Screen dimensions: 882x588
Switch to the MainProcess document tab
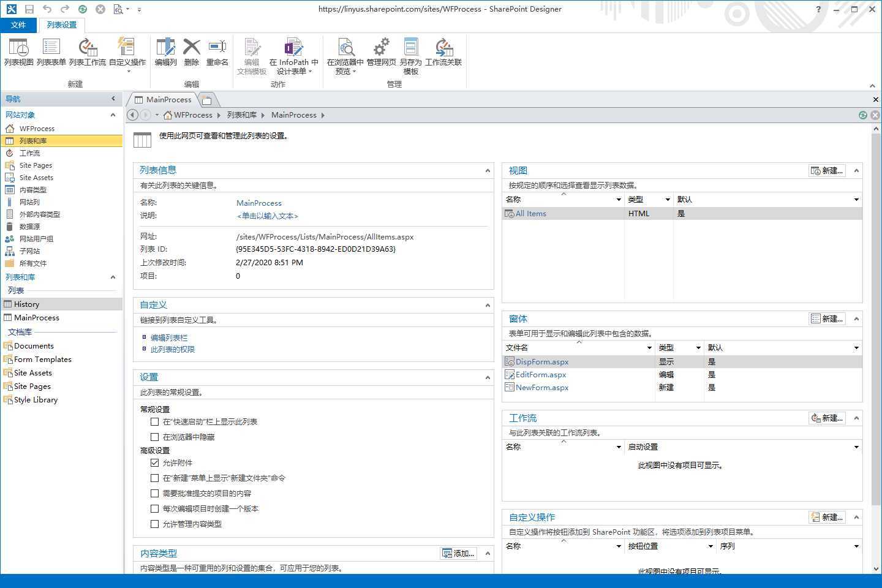pos(163,99)
